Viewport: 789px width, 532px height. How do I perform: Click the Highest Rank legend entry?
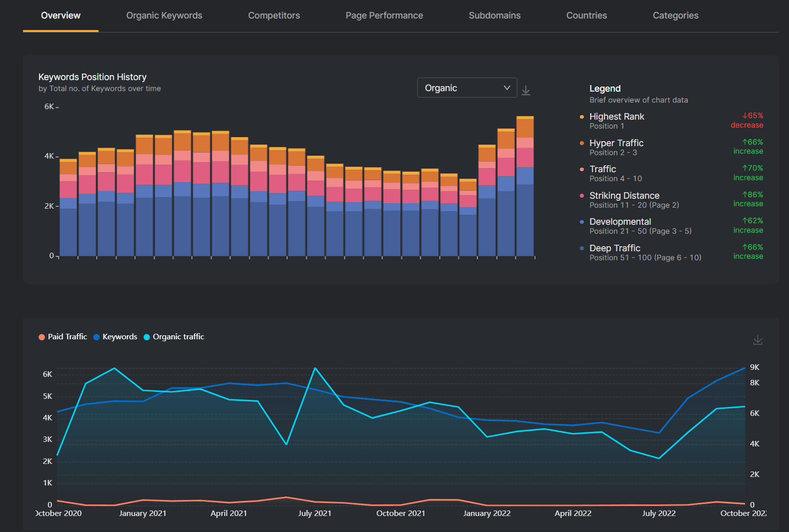click(x=616, y=117)
